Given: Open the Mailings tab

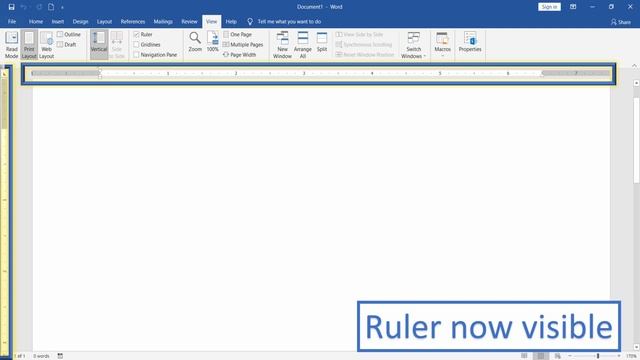Looking at the screenshot, I should (x=163, y=22).
